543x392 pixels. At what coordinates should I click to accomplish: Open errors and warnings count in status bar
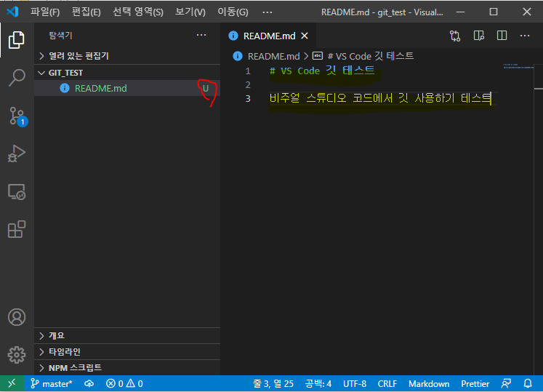pos(124,384)
